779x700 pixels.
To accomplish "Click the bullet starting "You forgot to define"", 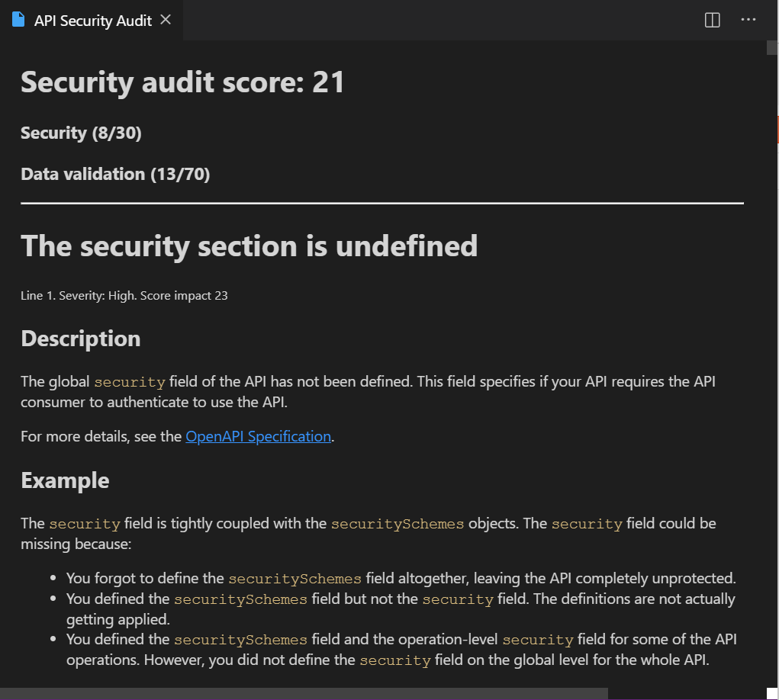I will pos(401,578).
